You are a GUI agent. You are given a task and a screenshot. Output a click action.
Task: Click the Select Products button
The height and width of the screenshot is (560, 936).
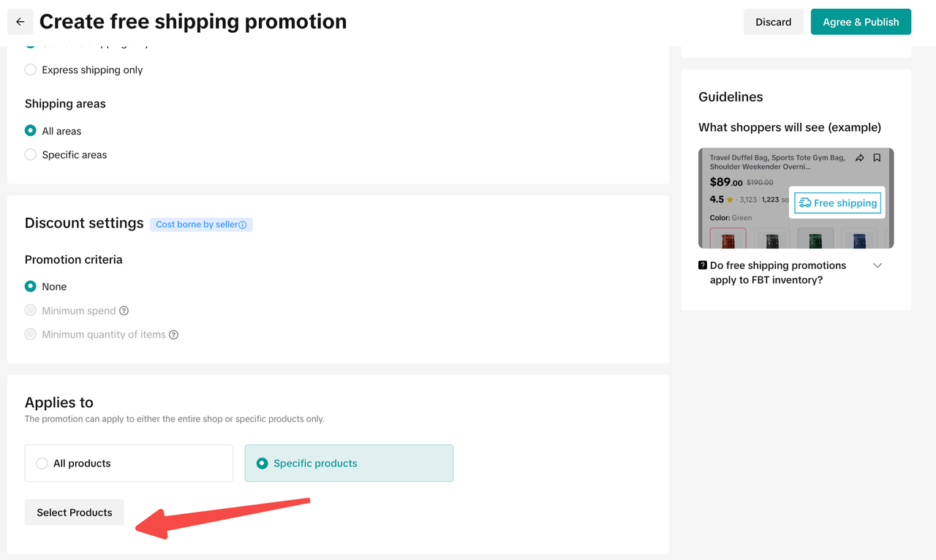(75, 512)
